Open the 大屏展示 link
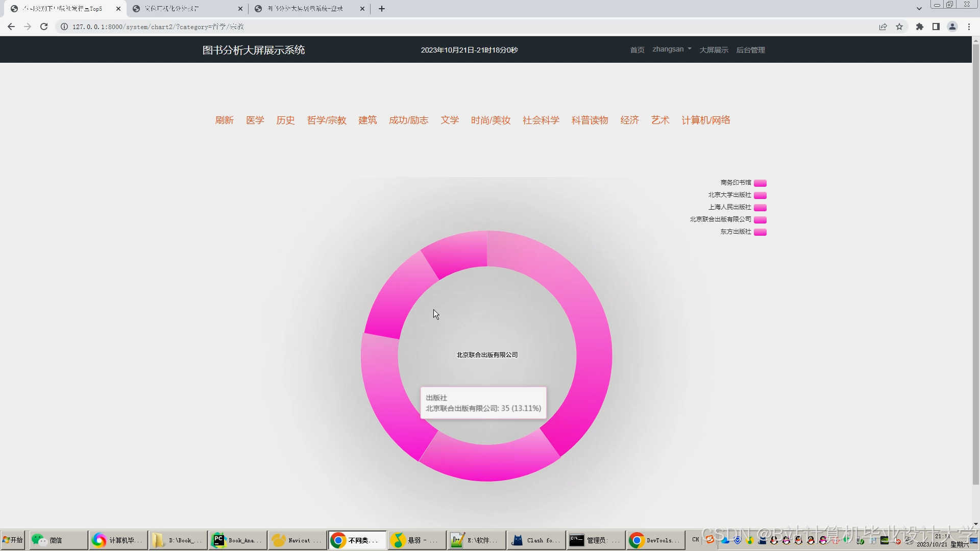 click(x=714, y=50)
